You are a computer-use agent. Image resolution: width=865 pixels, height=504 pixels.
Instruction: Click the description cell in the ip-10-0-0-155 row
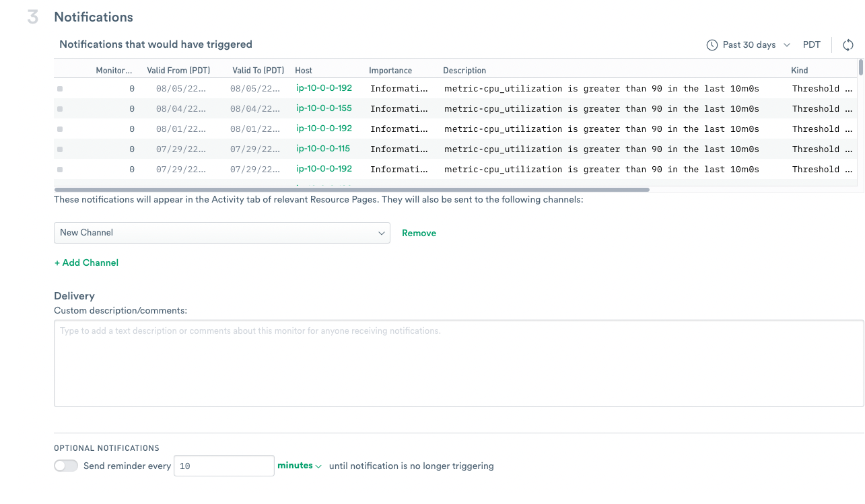coord(602,109)
